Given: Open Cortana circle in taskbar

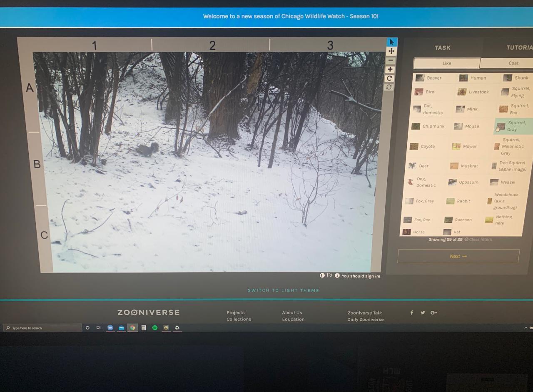Looking at the screenshot, I should click(x=87, y=328).
